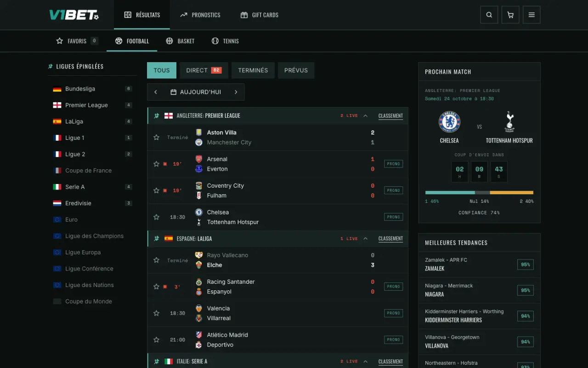Click the V1BET logo
The height and width of the screenshot is (368, 588).
(x=74, y=15)
